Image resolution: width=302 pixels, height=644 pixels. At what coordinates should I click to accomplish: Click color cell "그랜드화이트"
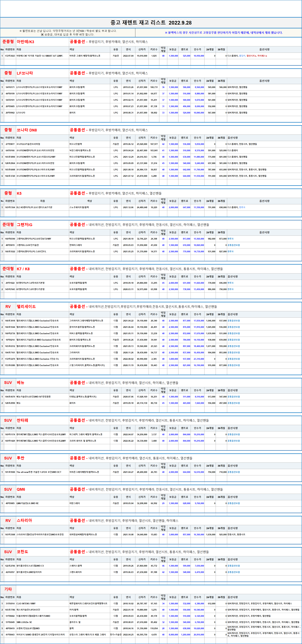pos(76,572)
